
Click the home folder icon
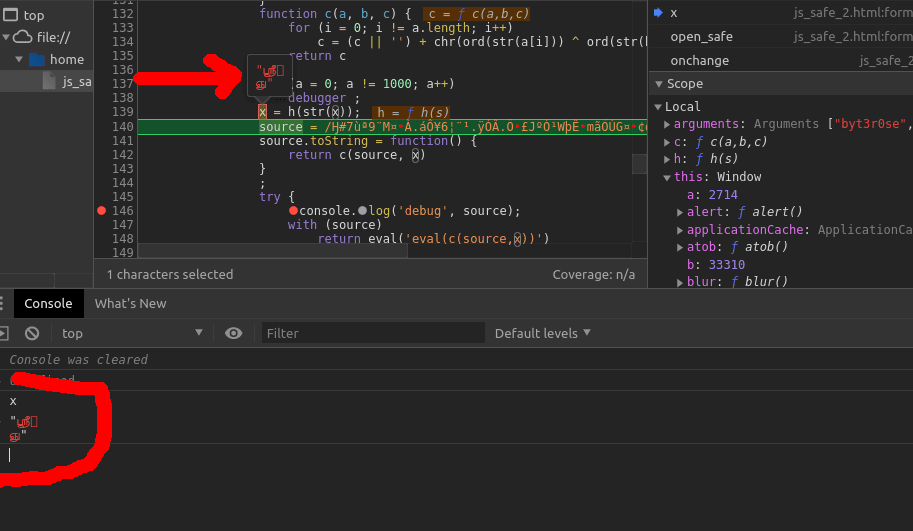click(x=37, y=59)
